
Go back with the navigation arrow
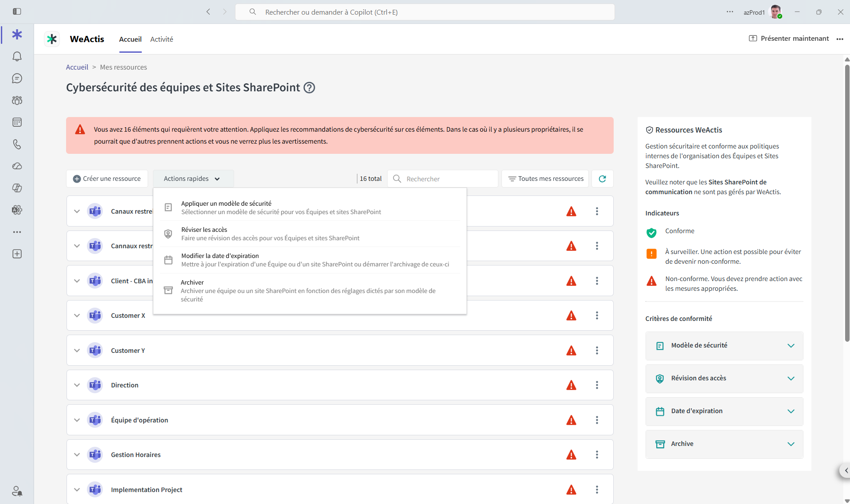[x=208, y=12]
